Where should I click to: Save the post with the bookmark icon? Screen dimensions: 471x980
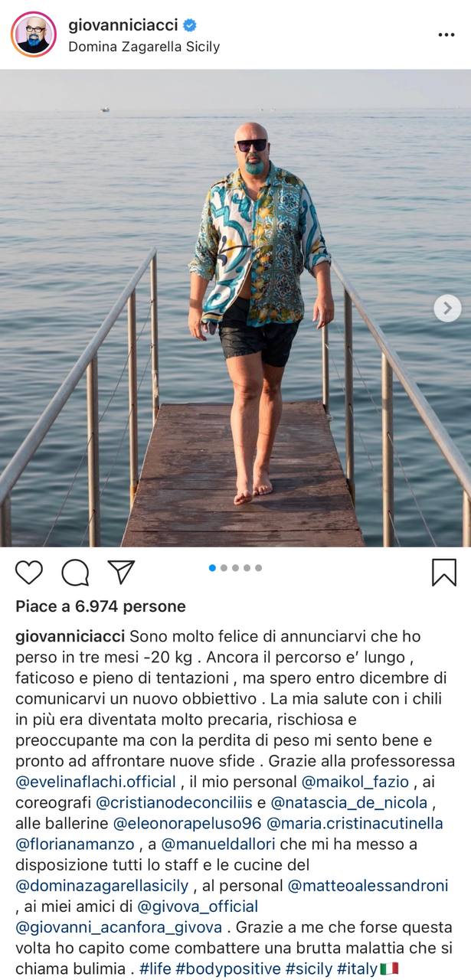click(443, 572)
